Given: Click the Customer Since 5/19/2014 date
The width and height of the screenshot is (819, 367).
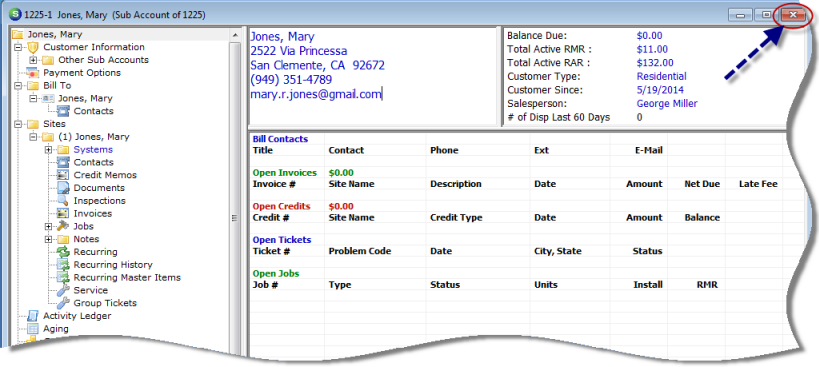Looking at the screenshot, I should (660, 90).
